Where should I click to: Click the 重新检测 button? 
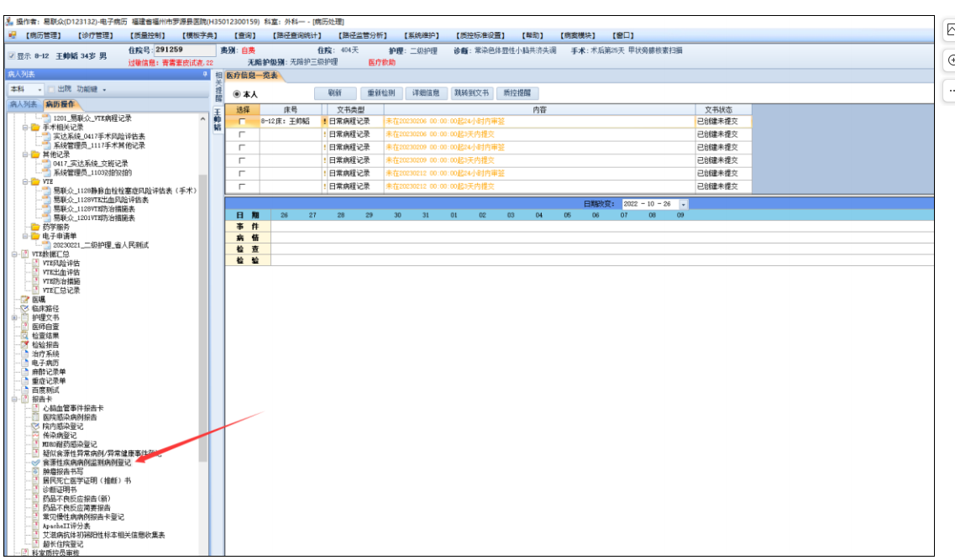point(381,93)
